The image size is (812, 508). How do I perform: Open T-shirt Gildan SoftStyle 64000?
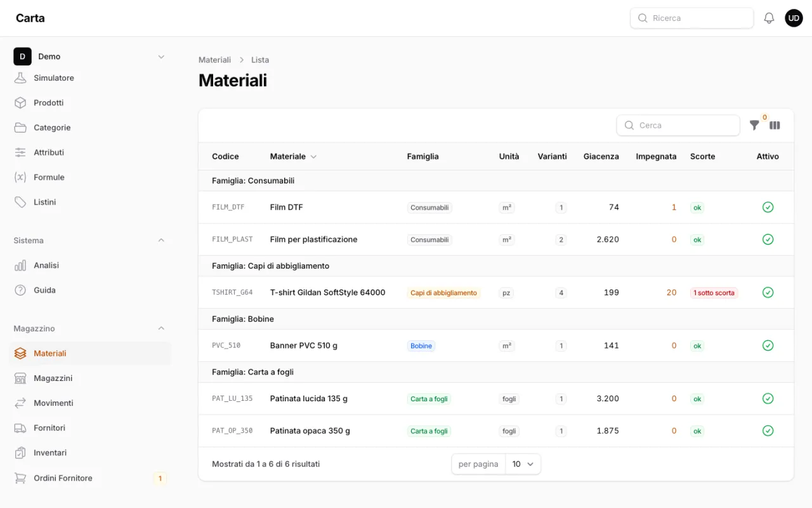tap(328, 293)
